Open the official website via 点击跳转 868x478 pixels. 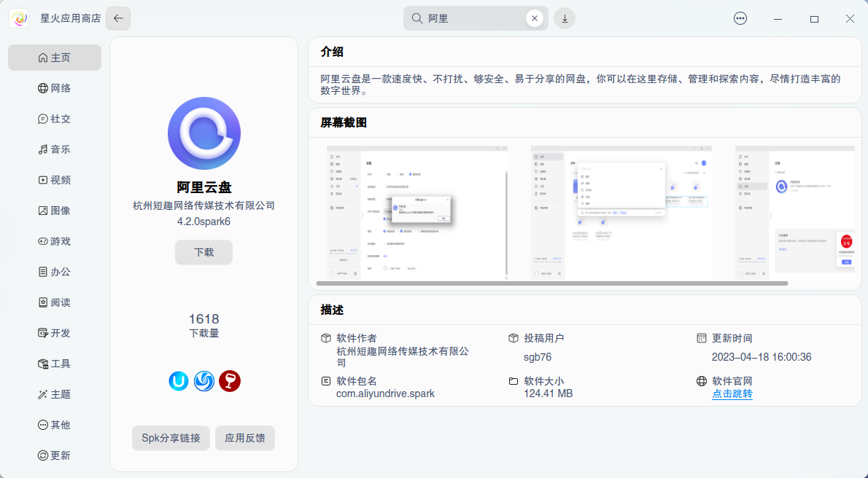pos(732,393)
